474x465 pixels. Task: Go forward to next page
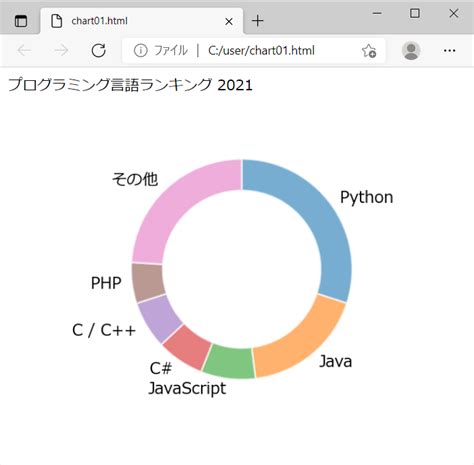[61, 51]
